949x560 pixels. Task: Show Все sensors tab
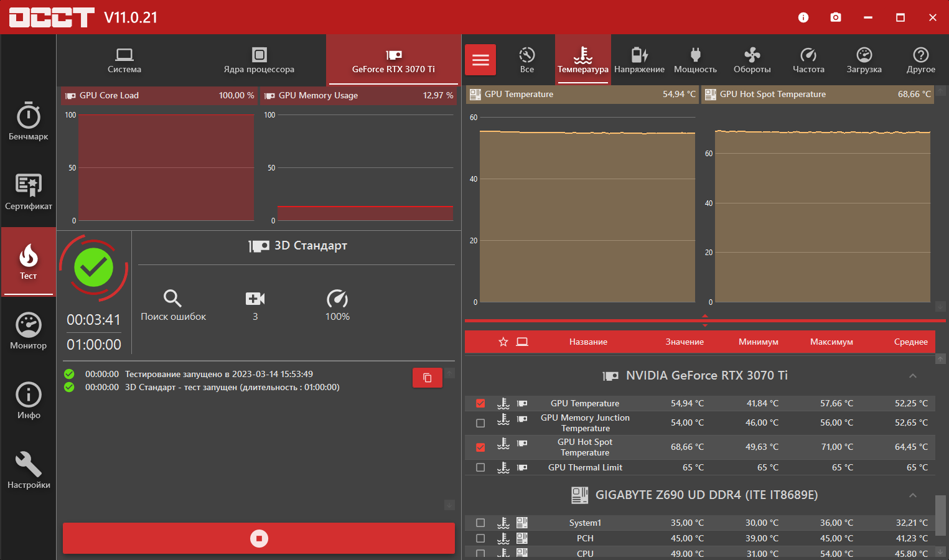pos(527,60)
